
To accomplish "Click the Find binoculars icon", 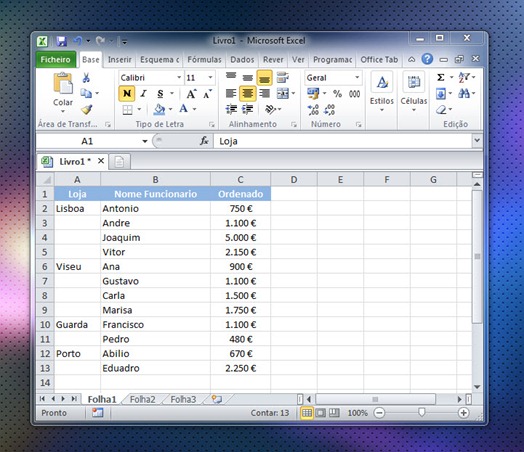I will 464,93.
